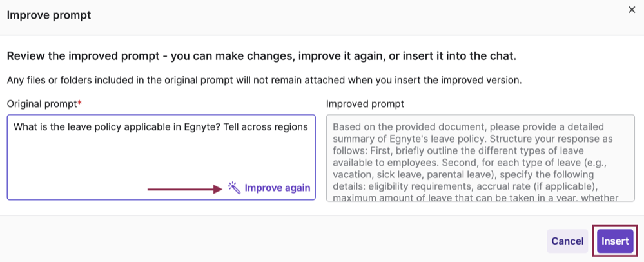Close the Improve prompt dialog
The height and width of the screenshot is (262, 644).
(632, 10)
